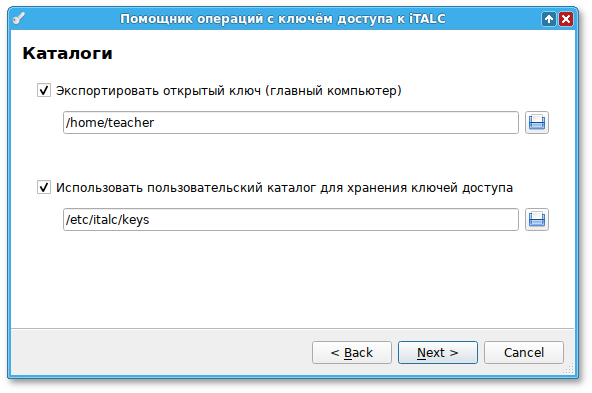Open folder browser for /etc/italc/keys path
The image size is (592, 393).
click(536, 219)
